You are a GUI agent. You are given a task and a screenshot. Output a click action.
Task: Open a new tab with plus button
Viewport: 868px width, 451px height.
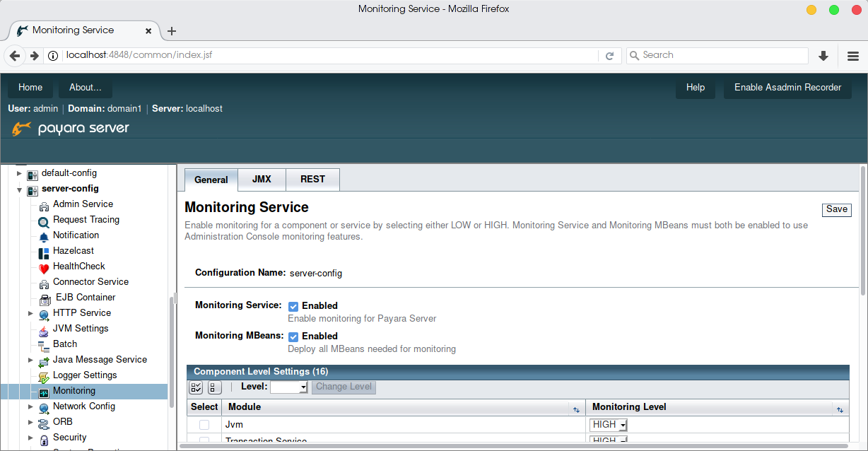(x=172, y=30)
